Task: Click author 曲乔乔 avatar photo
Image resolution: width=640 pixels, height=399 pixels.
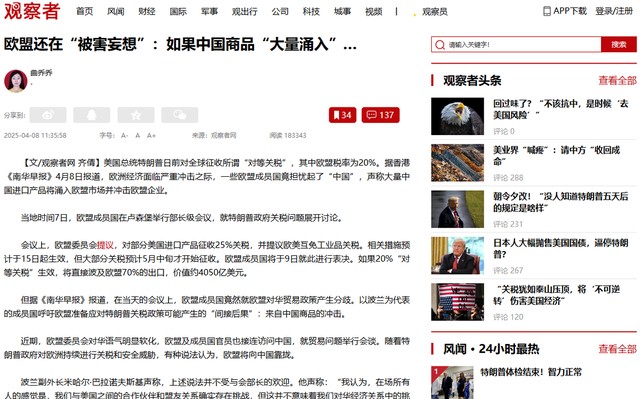Action: tap(16, 81)
